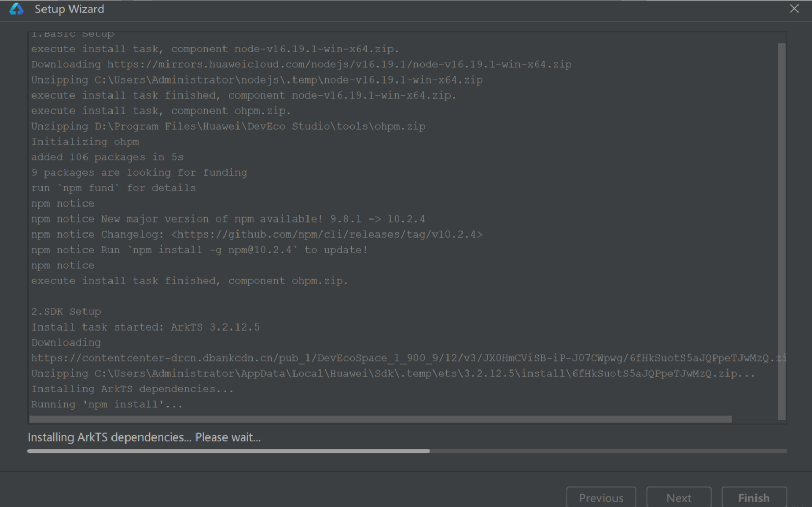Click "9 packages are looking for funding" line

point(139,172)
